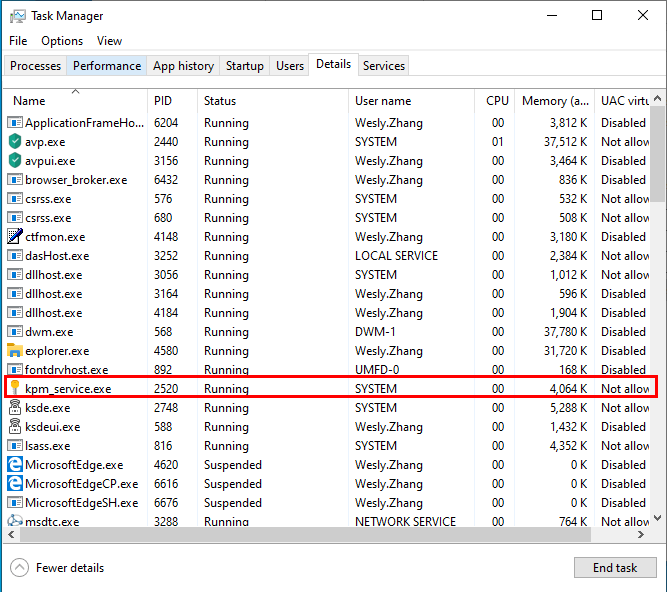The width and height of the screenshot is (667, 592).
Task: Click the ctfmon.exe pen icon
Action: (15, 237)
